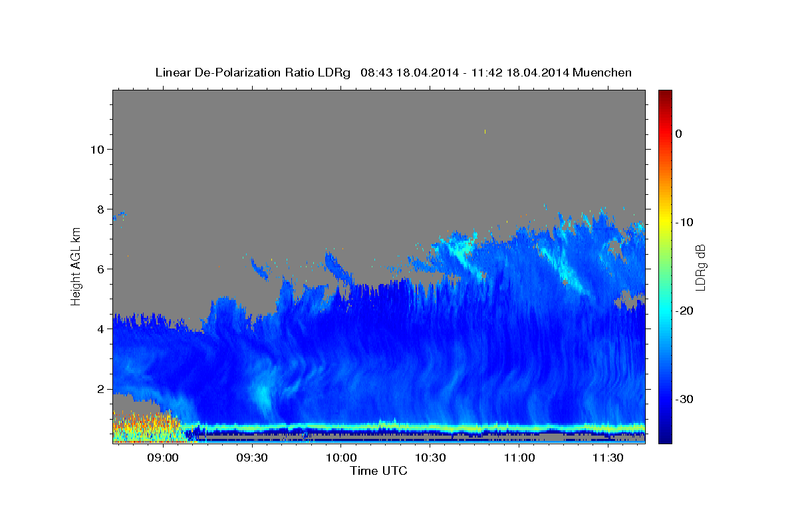
Task: Click the height tick label 6
Action: pos(100,269)
